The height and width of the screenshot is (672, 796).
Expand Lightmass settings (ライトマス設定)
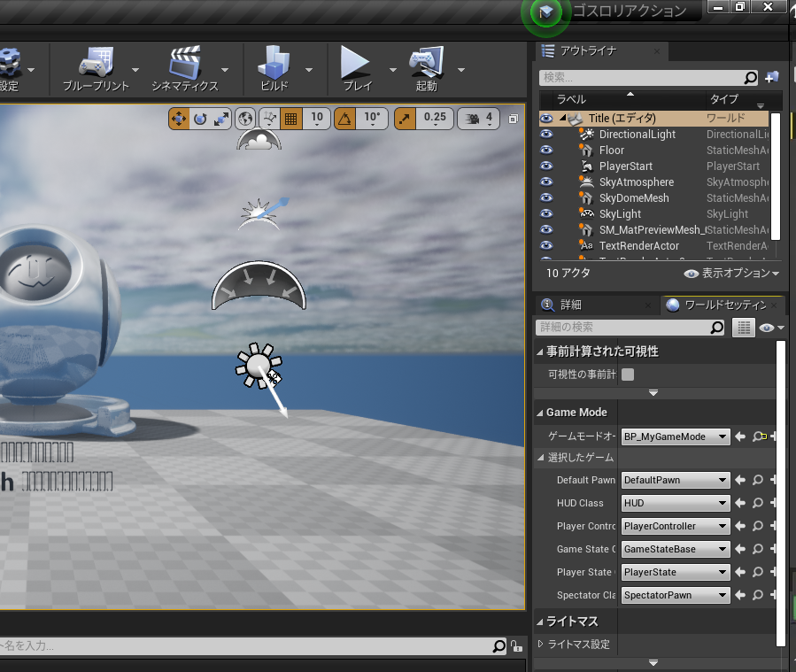point(540,644)
